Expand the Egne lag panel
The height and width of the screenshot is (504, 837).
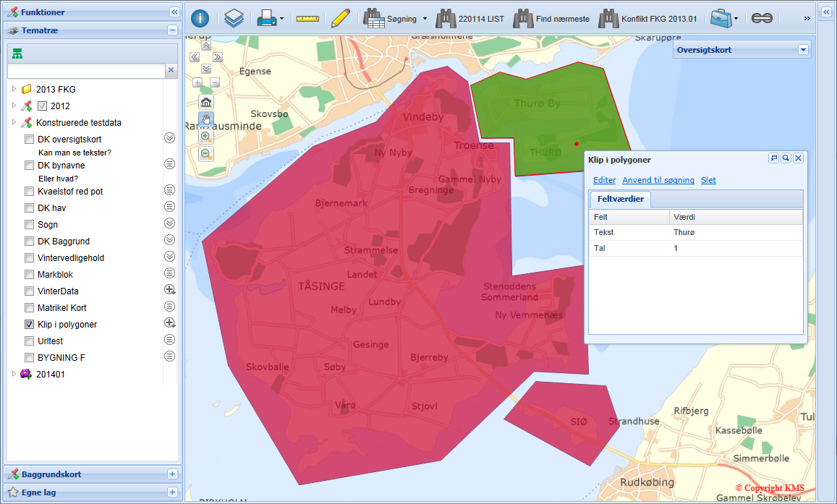tap(172, 492)
